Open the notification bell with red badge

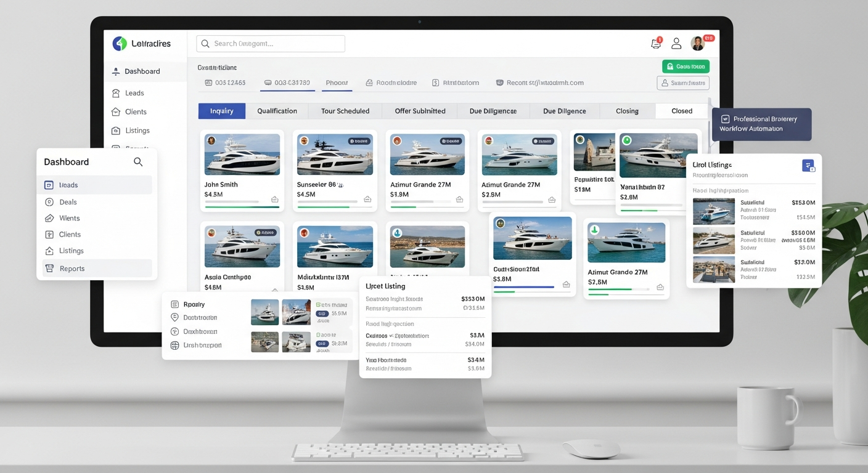coord(656,44)
